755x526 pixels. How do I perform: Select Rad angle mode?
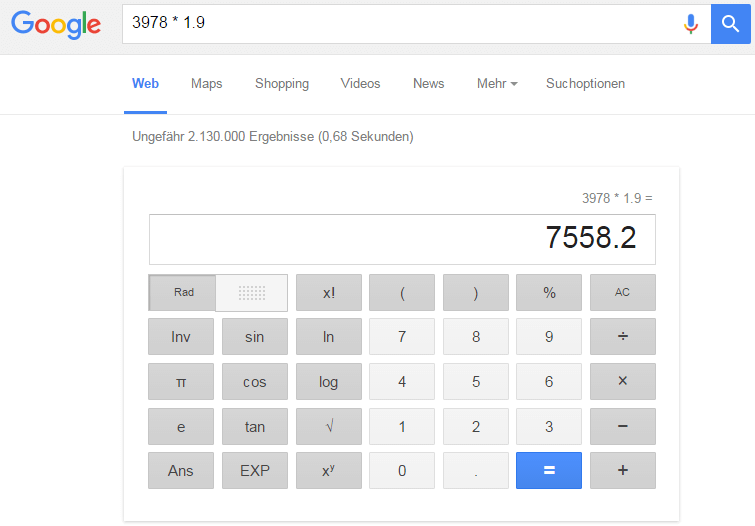(x=183, y=292)
